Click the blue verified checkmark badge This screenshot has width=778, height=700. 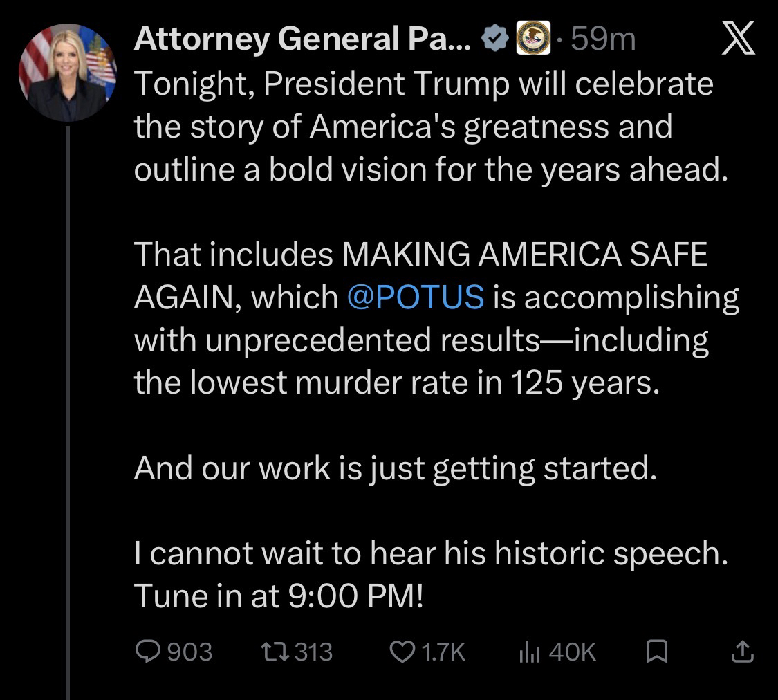tap(497, 40)
